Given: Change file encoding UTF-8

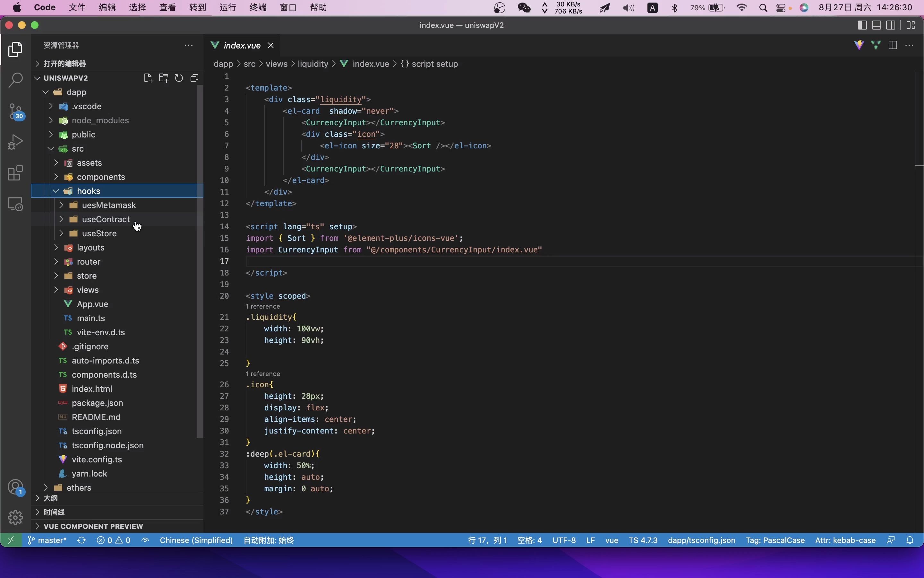Looking at the screenshot, I should tap(564, 540).
